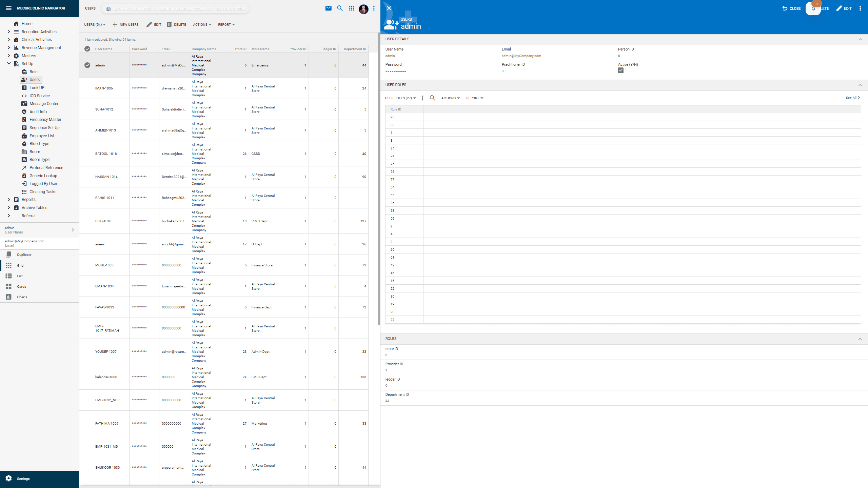Select the Cards view icon
This screenshot has height=488, width=868.
coord(9,286)
